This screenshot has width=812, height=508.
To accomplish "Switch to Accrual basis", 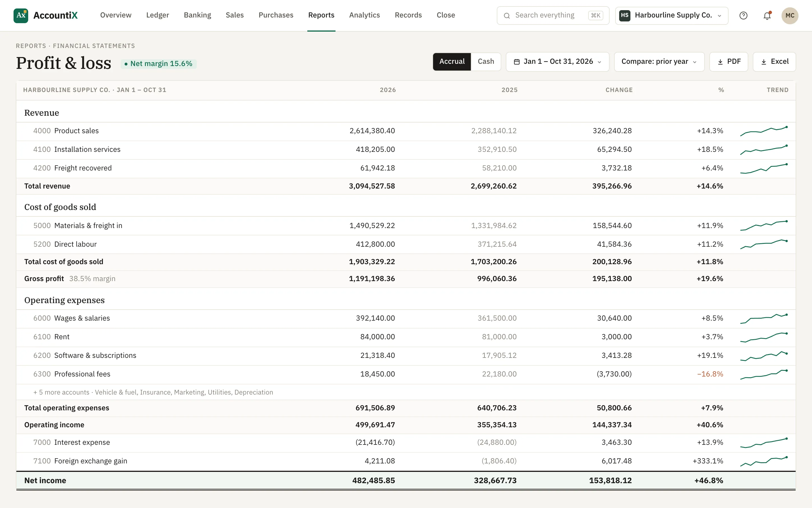I will (452, 62).
